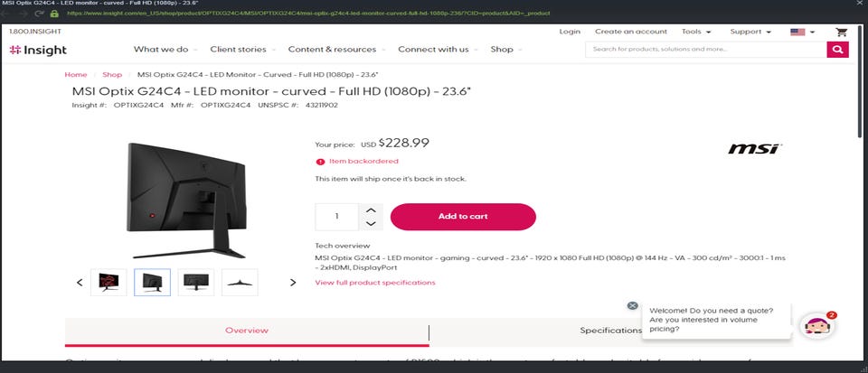This screenshot has width=868, height=373.
Task: Click the product search input field
Action: [x=705, y=50]
